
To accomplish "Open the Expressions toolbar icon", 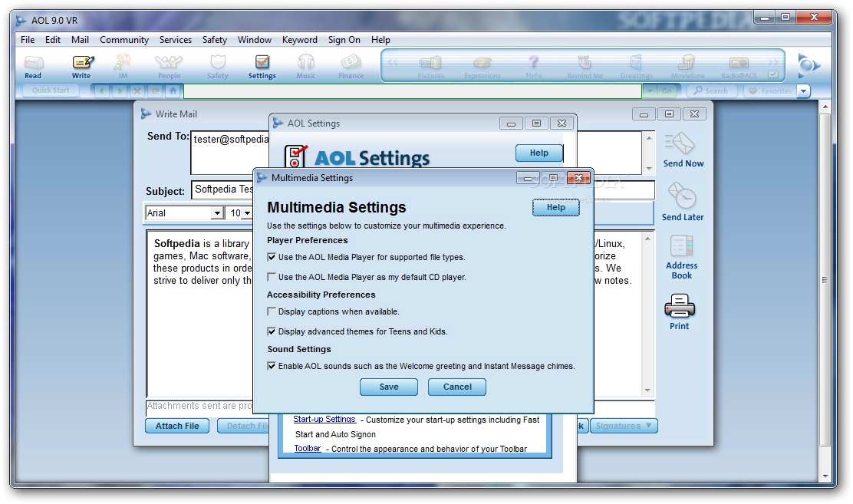I will [482, 68].
